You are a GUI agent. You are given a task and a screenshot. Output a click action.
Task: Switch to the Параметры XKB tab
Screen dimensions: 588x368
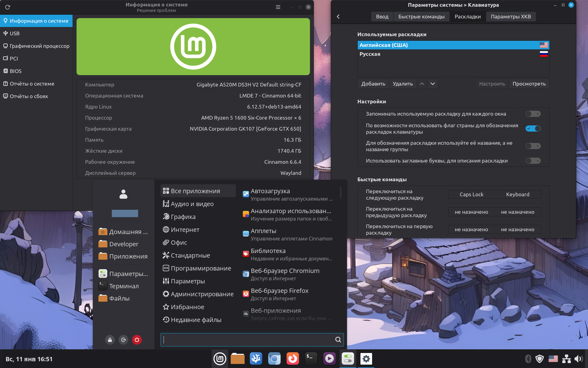tap(511, 17)
